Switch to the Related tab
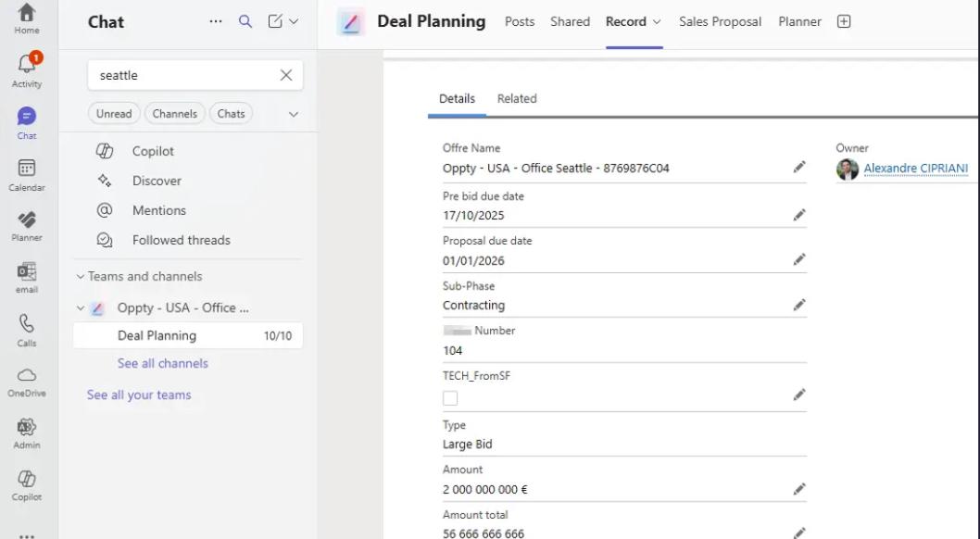Screen dimensions: 980x539 point(517,99)
